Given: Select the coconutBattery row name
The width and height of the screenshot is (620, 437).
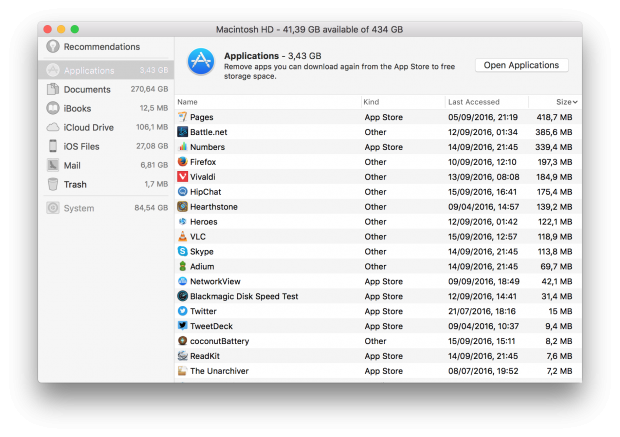Looking at the screenshot, I should click(x=220, y=341).
